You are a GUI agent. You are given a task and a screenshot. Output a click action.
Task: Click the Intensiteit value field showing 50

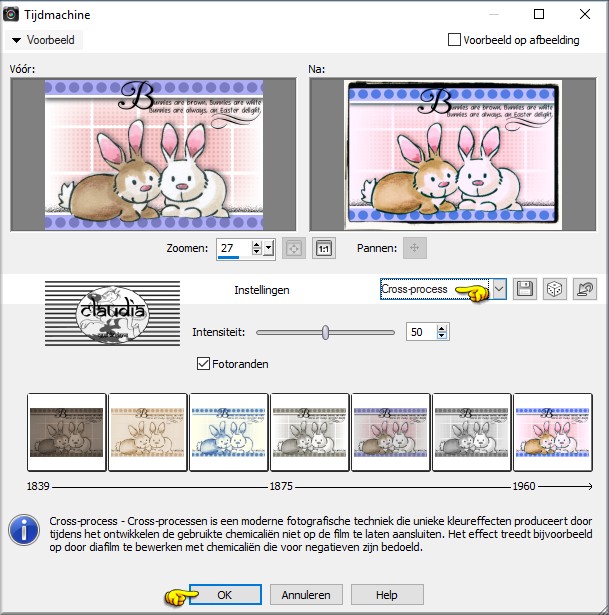coord(421,332)
